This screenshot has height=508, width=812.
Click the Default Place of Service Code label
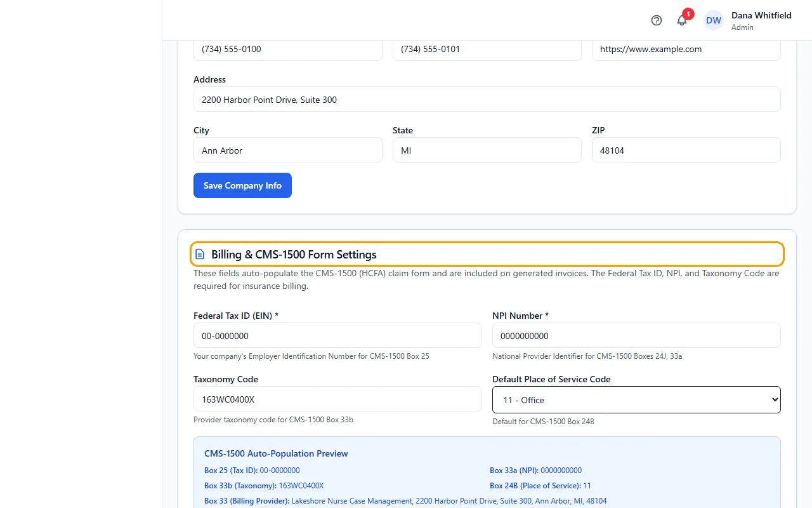tap(551, 379)
